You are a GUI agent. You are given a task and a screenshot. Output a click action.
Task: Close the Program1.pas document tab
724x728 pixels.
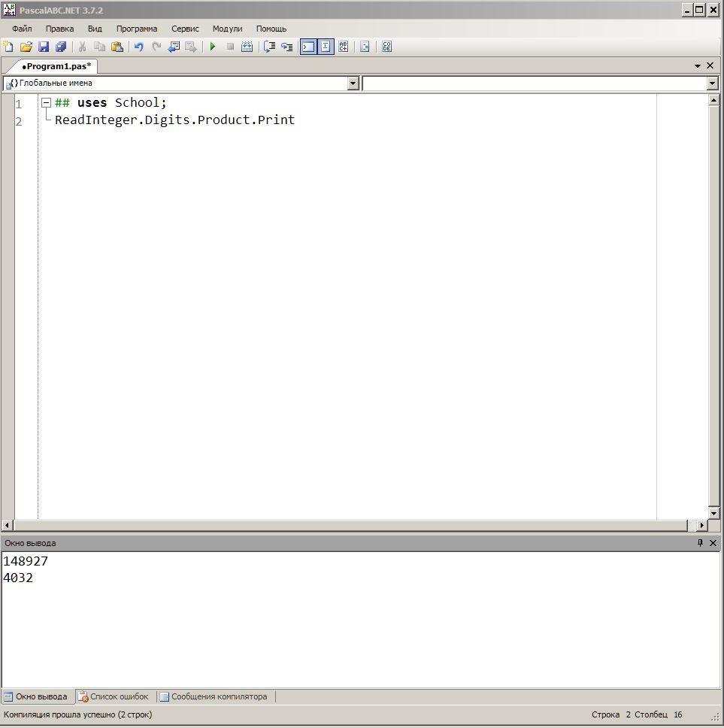pos(710,65)
